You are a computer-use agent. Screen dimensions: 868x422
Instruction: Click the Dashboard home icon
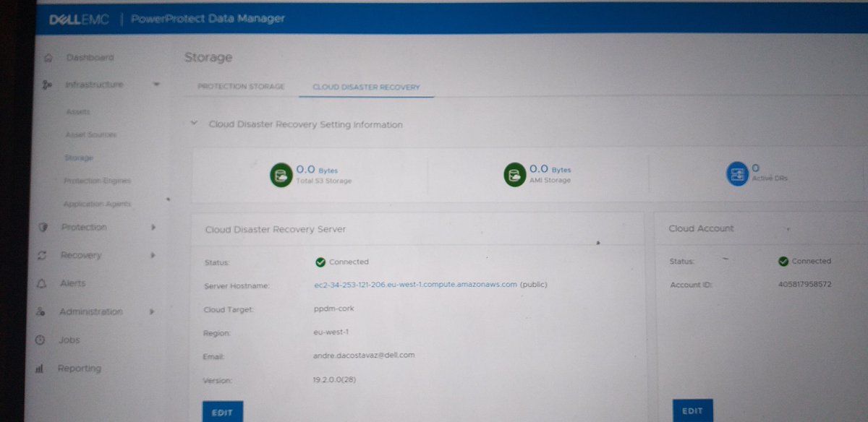click(48, 58)
